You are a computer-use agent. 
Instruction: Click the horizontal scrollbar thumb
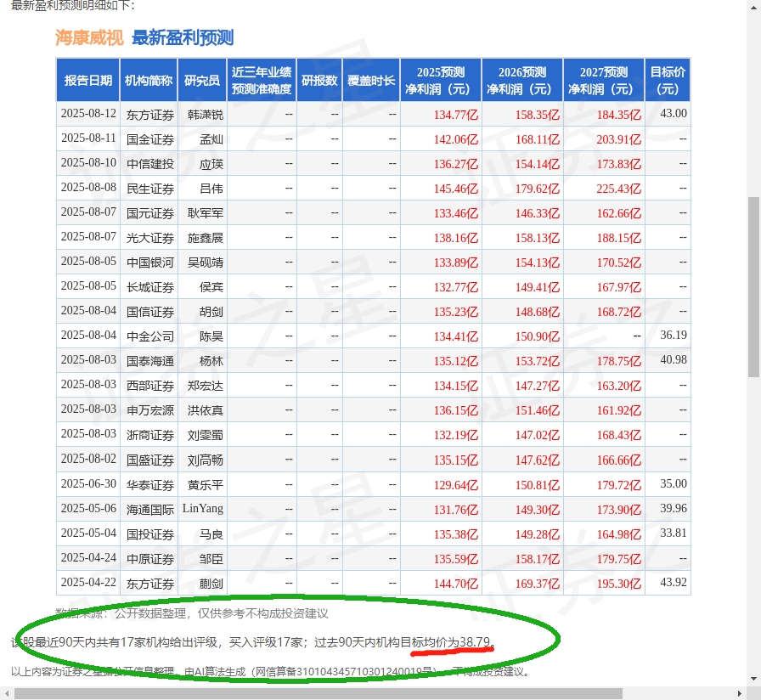tap(318, 693)
